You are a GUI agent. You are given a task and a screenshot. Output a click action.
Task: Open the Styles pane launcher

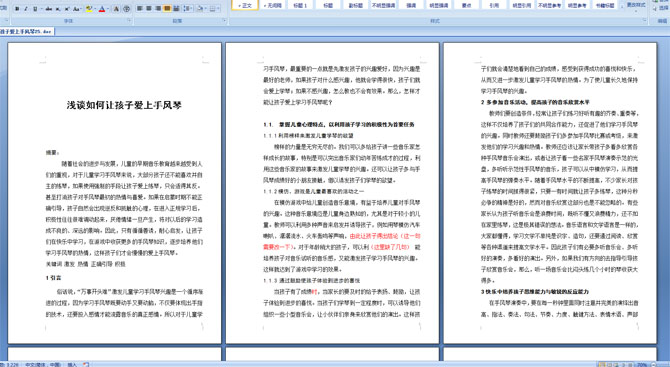645,20
